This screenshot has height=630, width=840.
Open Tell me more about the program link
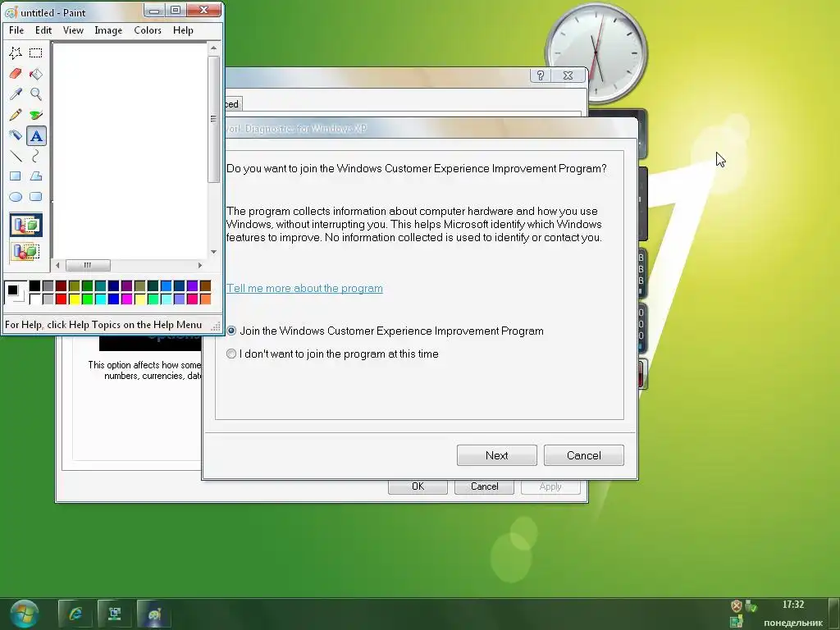304,288
